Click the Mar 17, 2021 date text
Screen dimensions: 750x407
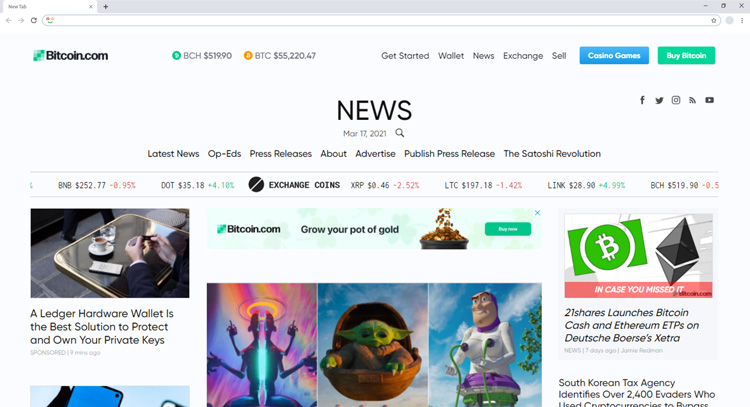pos(364,133)
